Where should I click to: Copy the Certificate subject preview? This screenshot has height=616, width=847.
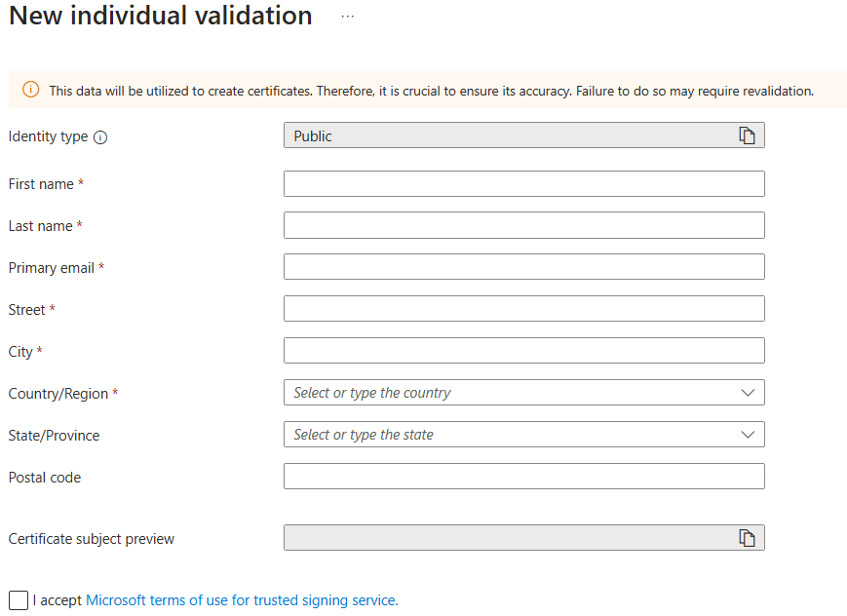click(747, 538)
